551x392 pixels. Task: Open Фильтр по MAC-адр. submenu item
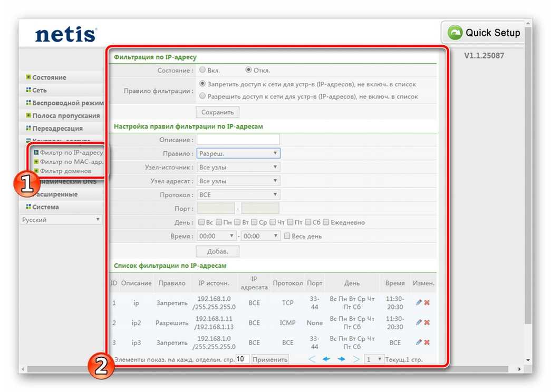tap(71, 162)
